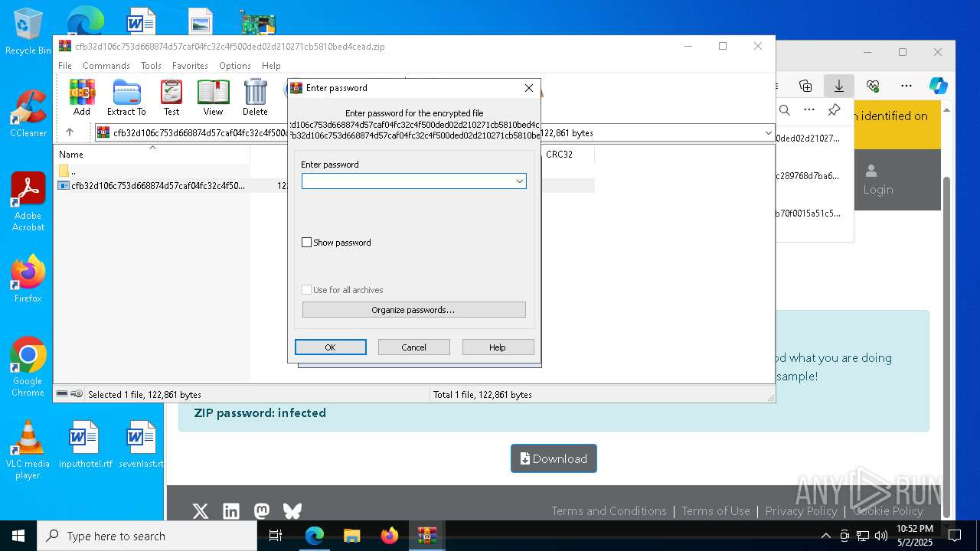Open the Commands menu in WinRAR
Image resolution: width=980 pixels, height=551 pixels.
(106, 66)
